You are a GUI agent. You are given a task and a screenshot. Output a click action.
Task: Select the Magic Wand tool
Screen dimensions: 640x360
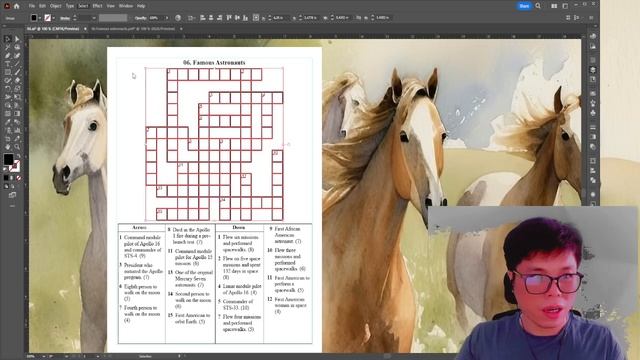click(7, 47)
